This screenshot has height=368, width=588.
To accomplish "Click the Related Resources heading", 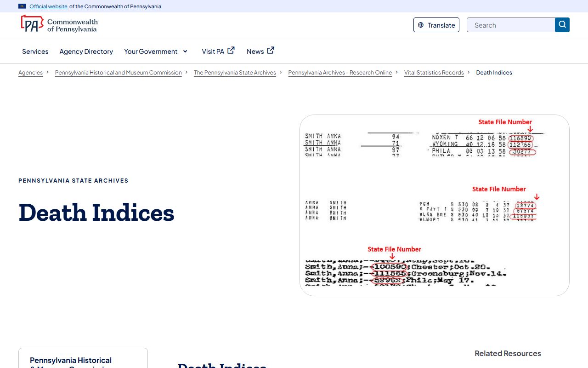I will point(508,353).
